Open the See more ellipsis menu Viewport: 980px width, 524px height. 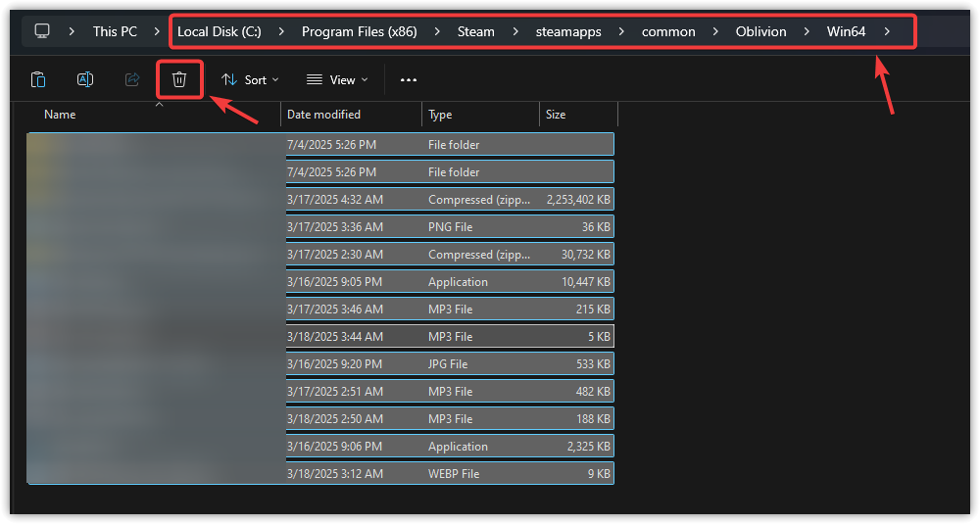[408, 80]
